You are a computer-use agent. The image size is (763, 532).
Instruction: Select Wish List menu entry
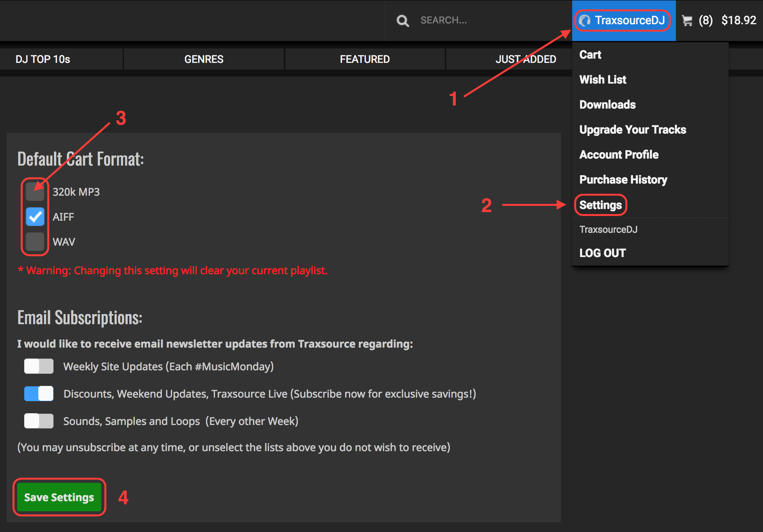point(603,80)
